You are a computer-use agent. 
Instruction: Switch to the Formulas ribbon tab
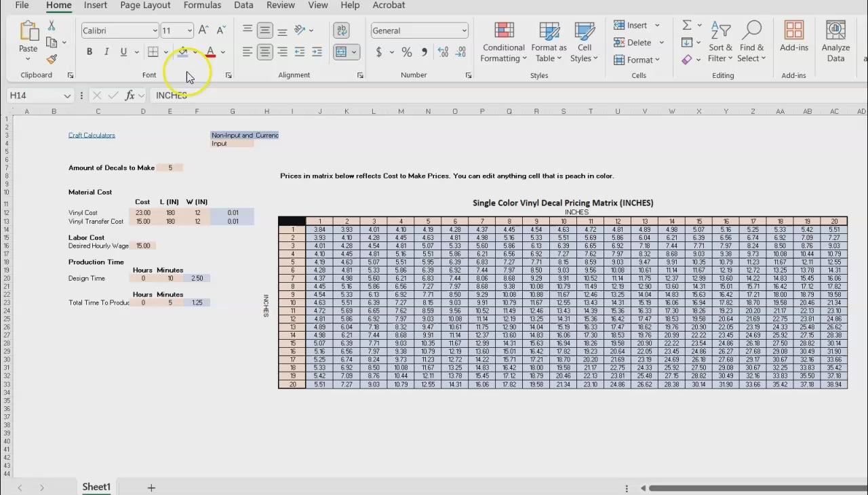pyautogui.click(x=202, y=5)
